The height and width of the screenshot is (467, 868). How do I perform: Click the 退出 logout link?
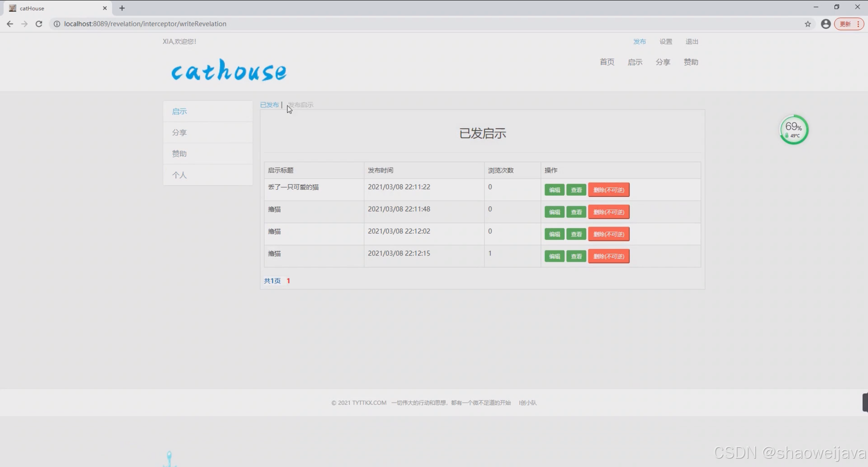[691, 41]
